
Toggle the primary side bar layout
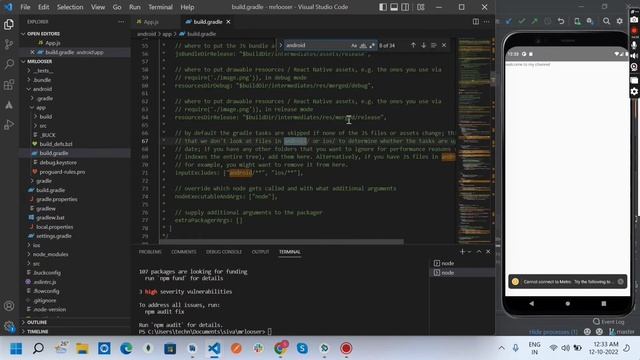click(383, 7)
